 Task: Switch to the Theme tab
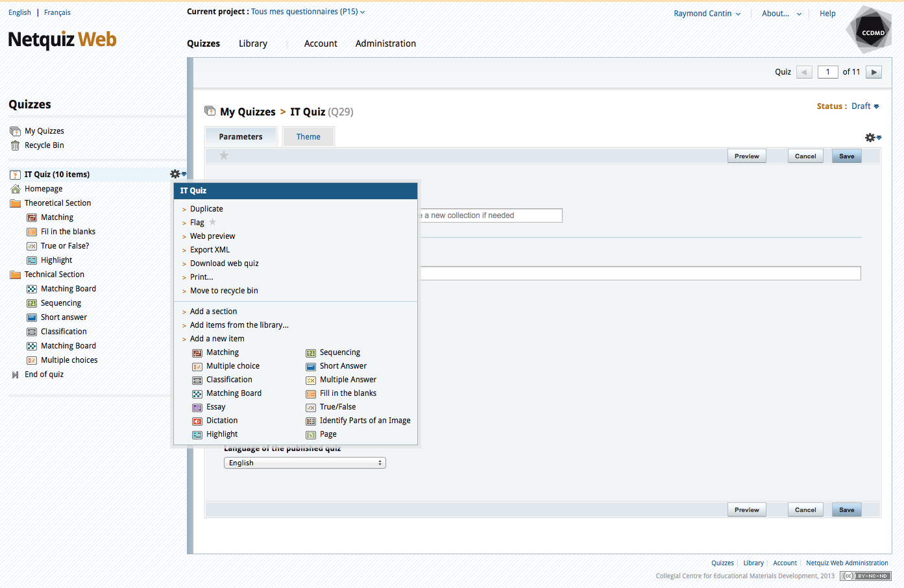[308, 137]
